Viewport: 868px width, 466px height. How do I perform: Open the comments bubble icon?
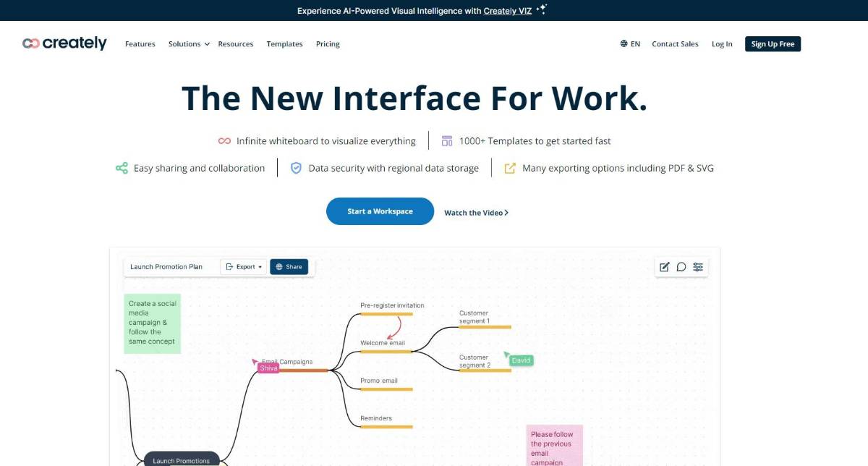click(681, 266)
